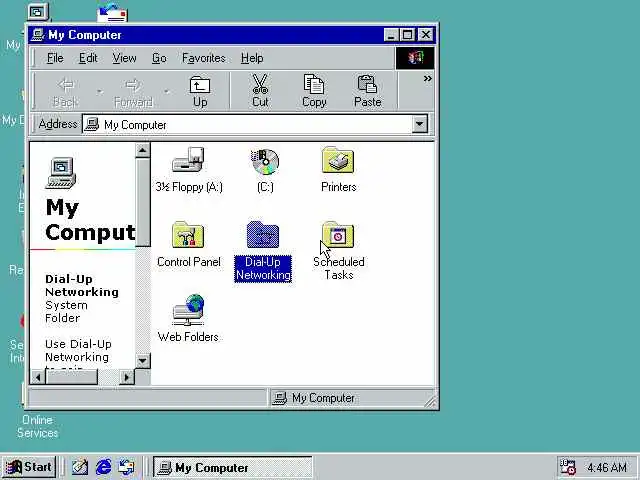Open the Edit menu
This screenshot has height=480, width=640.
[x=88, y=58]
